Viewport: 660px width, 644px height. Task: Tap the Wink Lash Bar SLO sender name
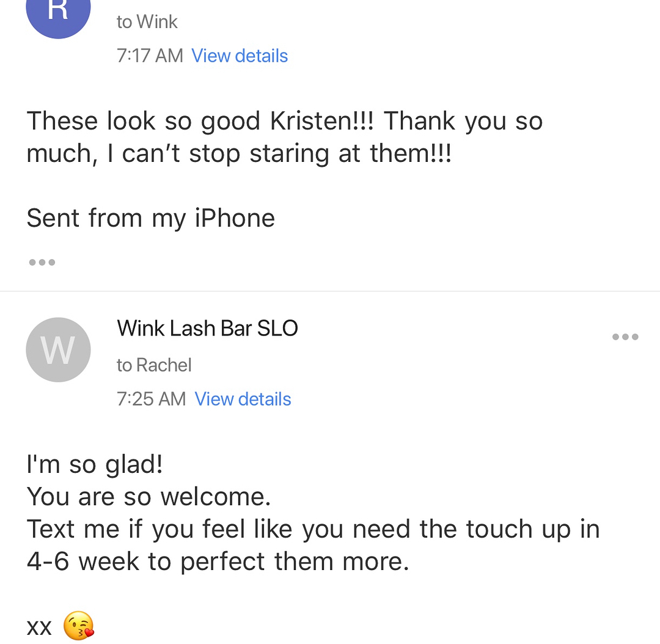207,329
